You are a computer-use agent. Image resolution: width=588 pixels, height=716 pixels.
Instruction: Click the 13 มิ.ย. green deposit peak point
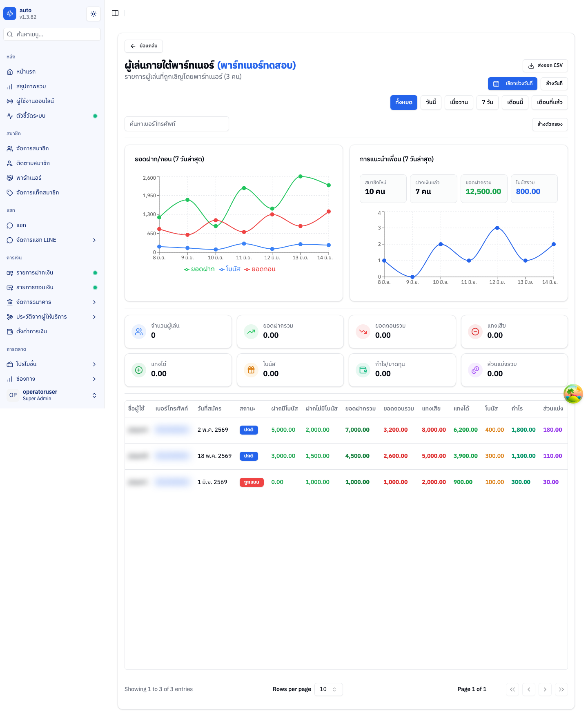[301, 176]
